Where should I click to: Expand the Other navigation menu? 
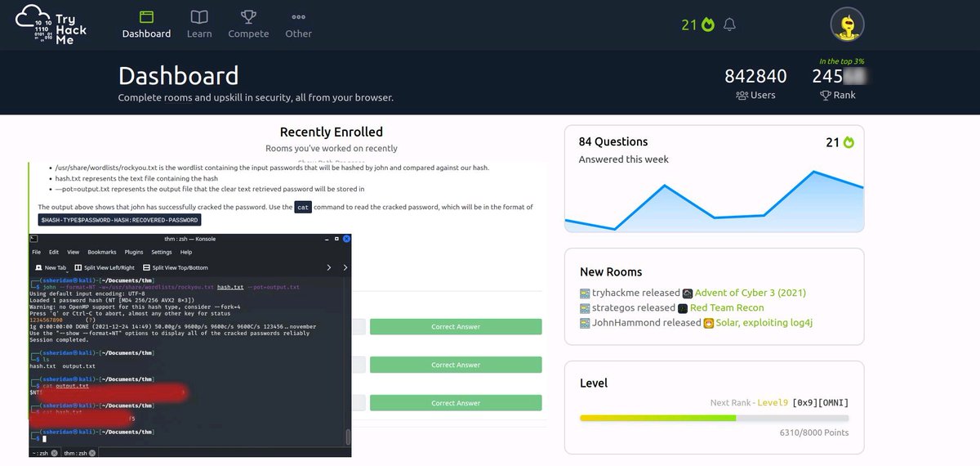(x=299, y=25)
